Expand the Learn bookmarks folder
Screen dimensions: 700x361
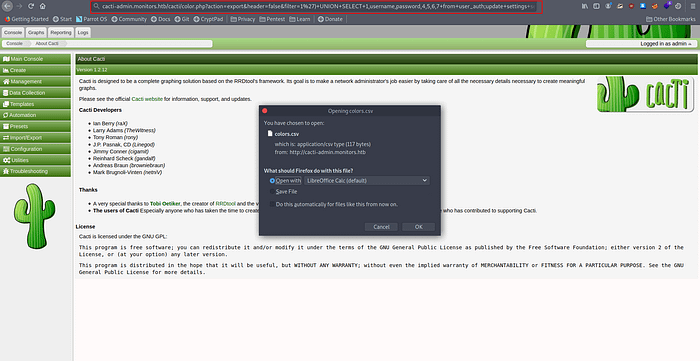[x=300, y=19]
